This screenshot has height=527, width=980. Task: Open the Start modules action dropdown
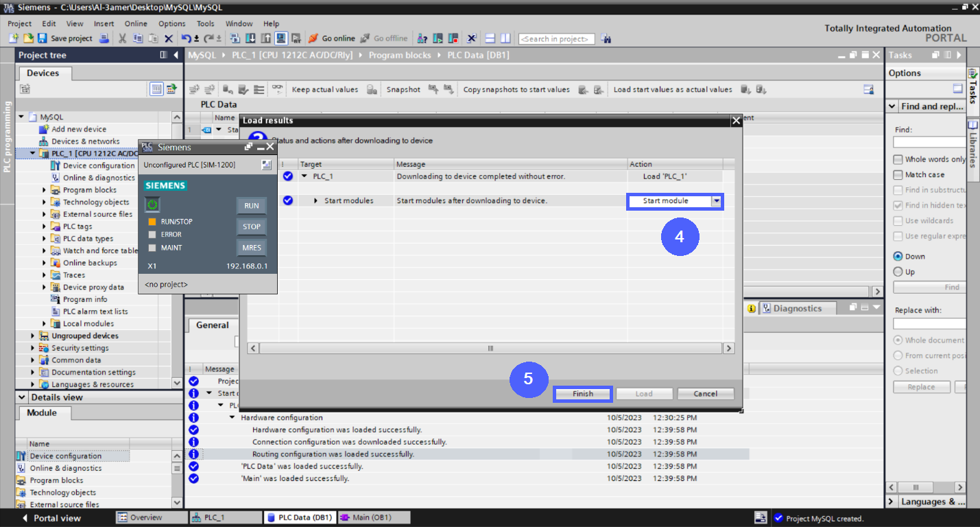click(717, 200)
